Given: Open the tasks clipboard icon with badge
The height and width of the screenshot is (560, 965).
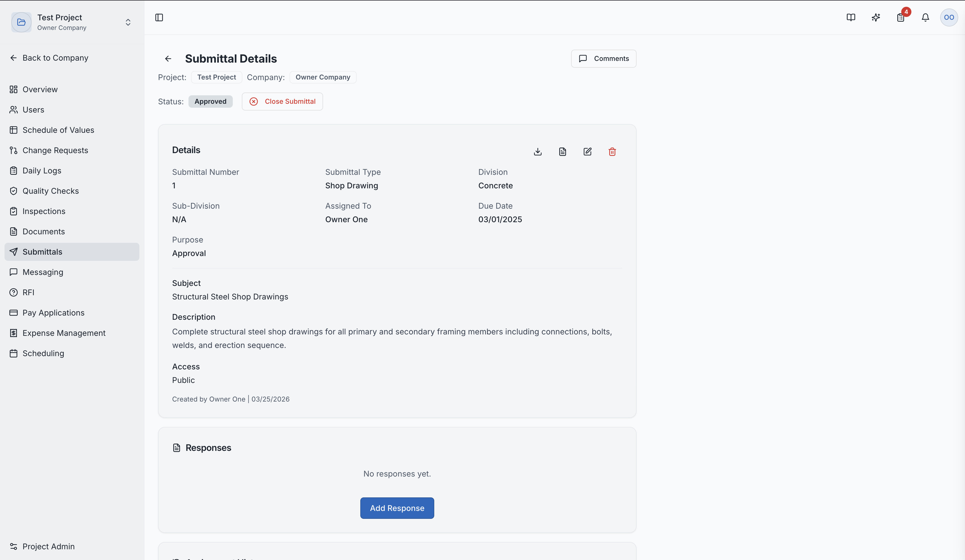Looking at the screenshot, I should (x=901, y=17).
